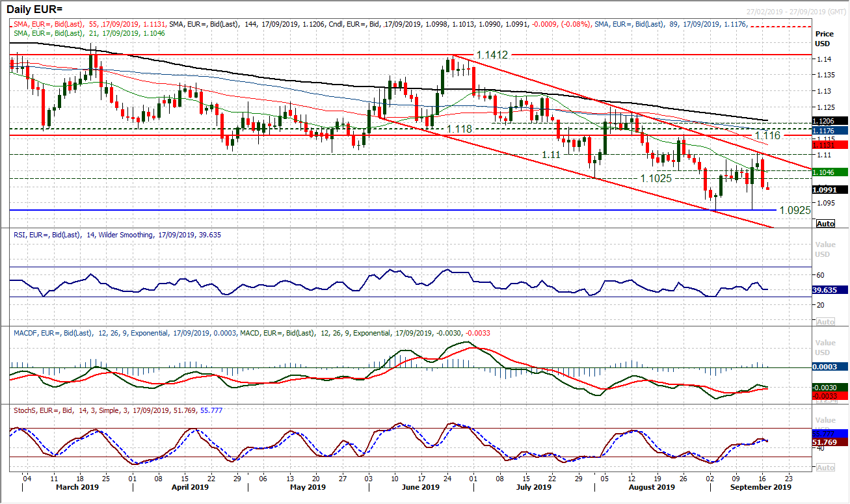Click the May 2019 time axis label

tap(308, 487)
